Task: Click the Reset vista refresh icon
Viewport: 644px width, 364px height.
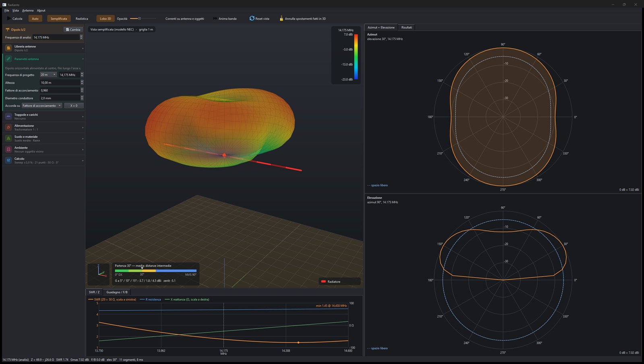Action: (x=252, y=19)
